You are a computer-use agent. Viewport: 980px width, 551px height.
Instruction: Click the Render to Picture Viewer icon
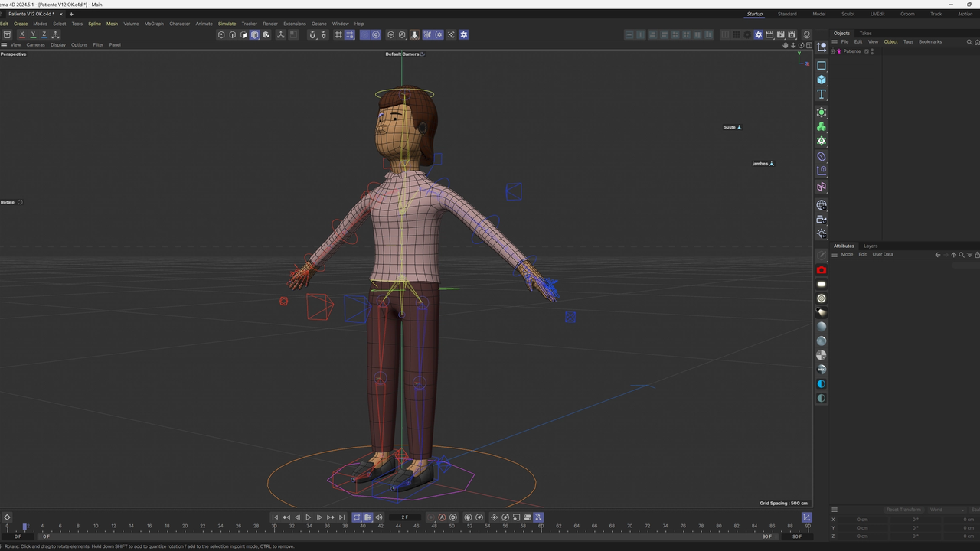[781, 34]
